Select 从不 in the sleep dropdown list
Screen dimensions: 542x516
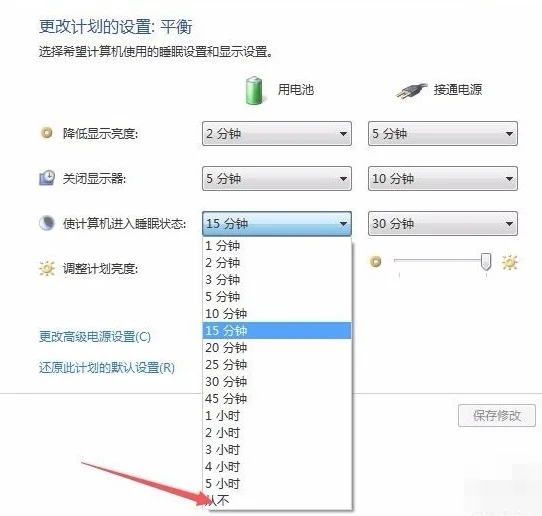pos(277,500)
